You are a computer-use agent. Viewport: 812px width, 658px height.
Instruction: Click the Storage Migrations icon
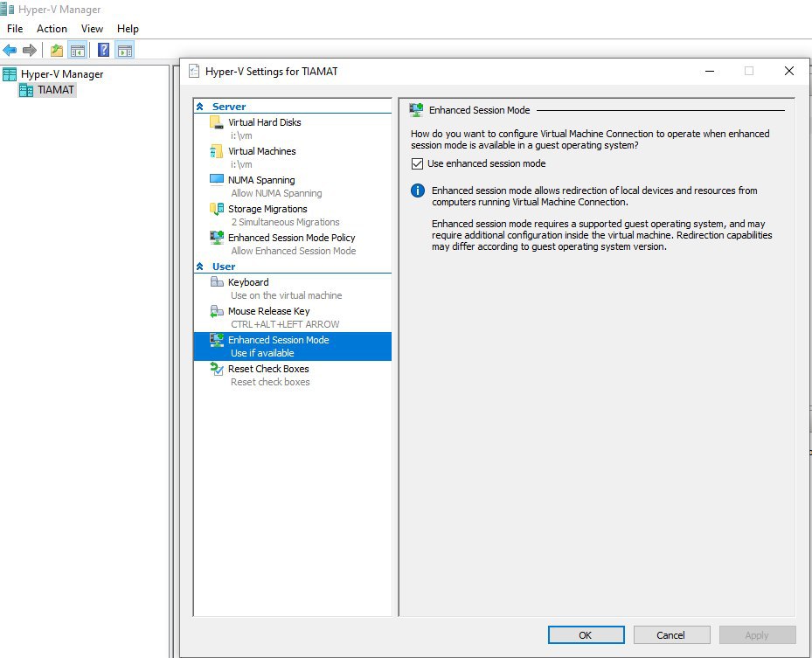pos(216,209)
